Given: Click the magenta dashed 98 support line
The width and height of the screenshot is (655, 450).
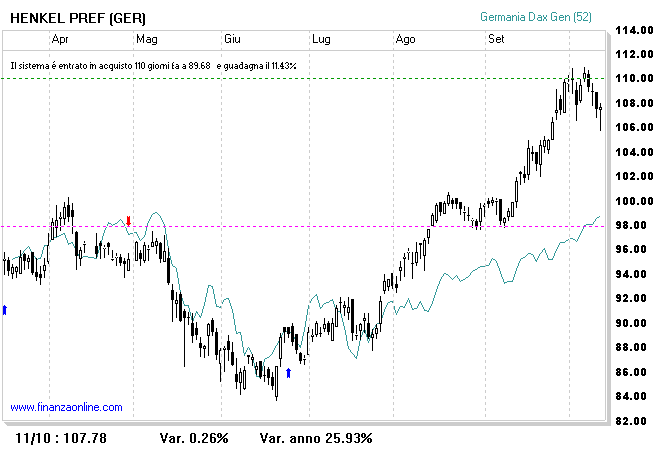Looking at the screenshot, I should click(x=303, y=226).
